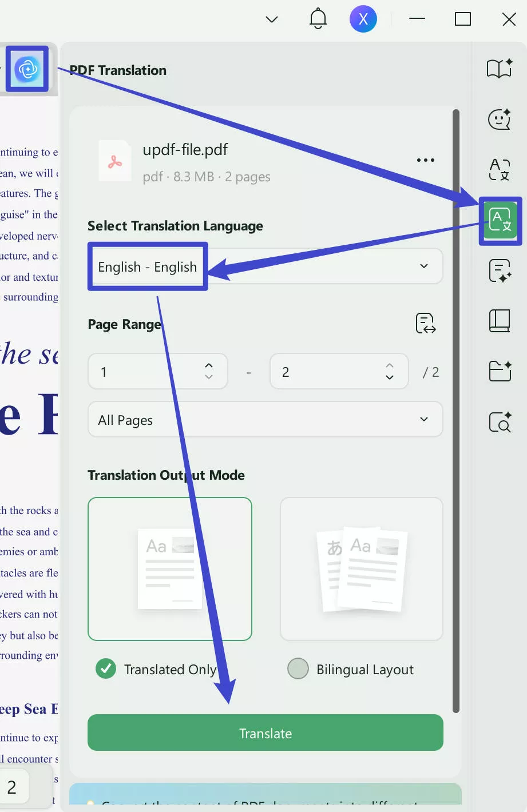This screenshot has height=812, width=527.
Task: Expand the All Pages dropdown
Action: point(423,419)
